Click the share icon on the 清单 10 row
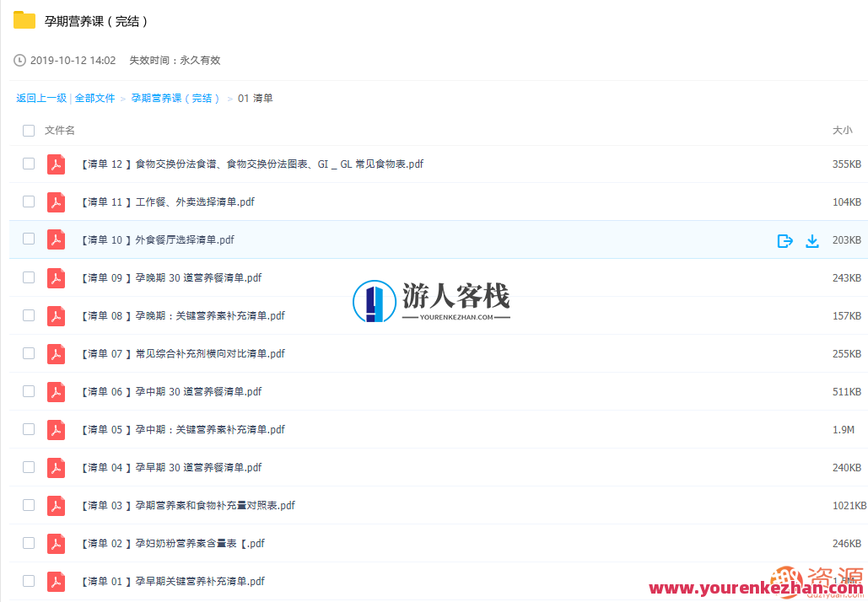Viewport: 868px width, 602px height. (x=784, y=240)
